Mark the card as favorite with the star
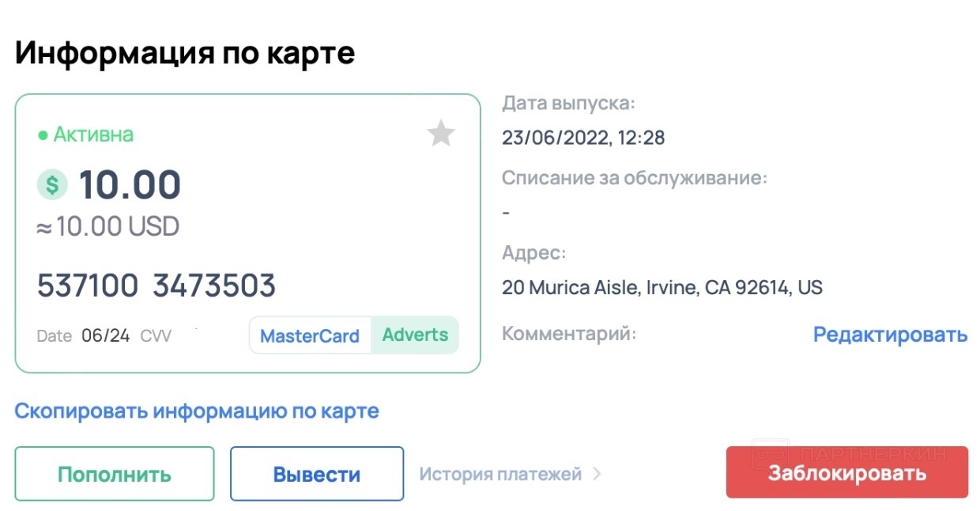Image resolution: width=980 pixels, height=511 pixels. 441,133
